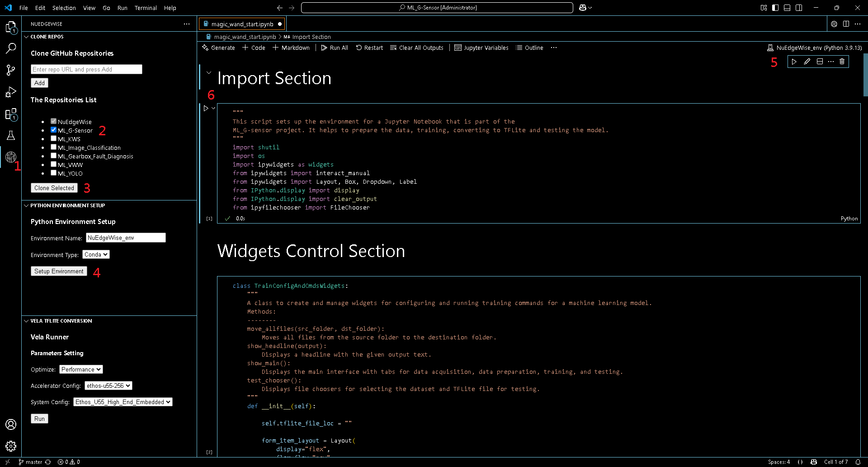Click Clear All Outputs
This screenshot has width=868, height=467.
pyautogui.click(x=417, y=48)
